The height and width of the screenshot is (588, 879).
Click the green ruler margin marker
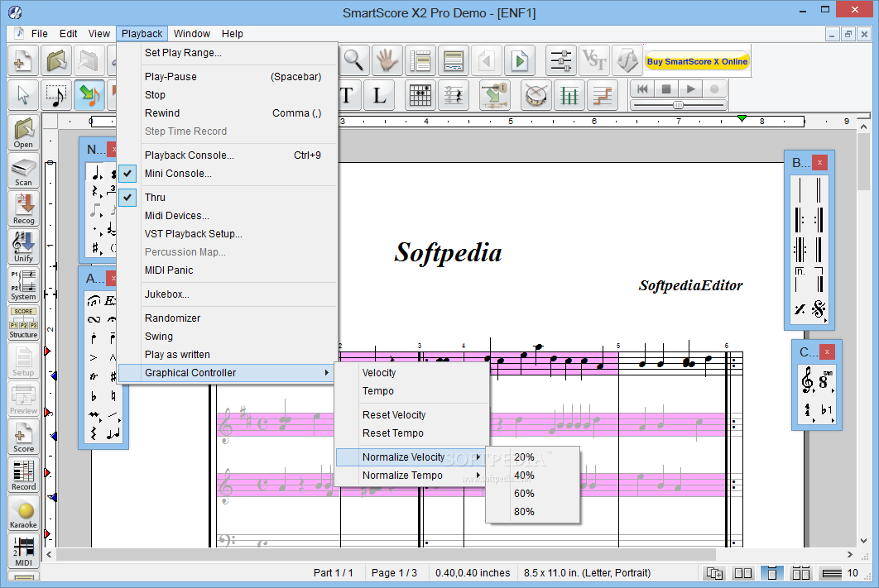click(742, 118)
